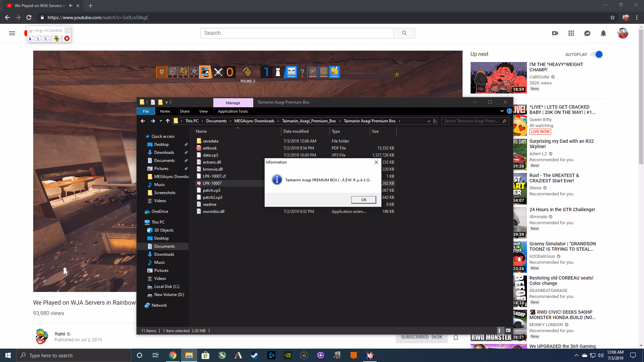Click the Explorer up-directory arrow

click(168, 121)
